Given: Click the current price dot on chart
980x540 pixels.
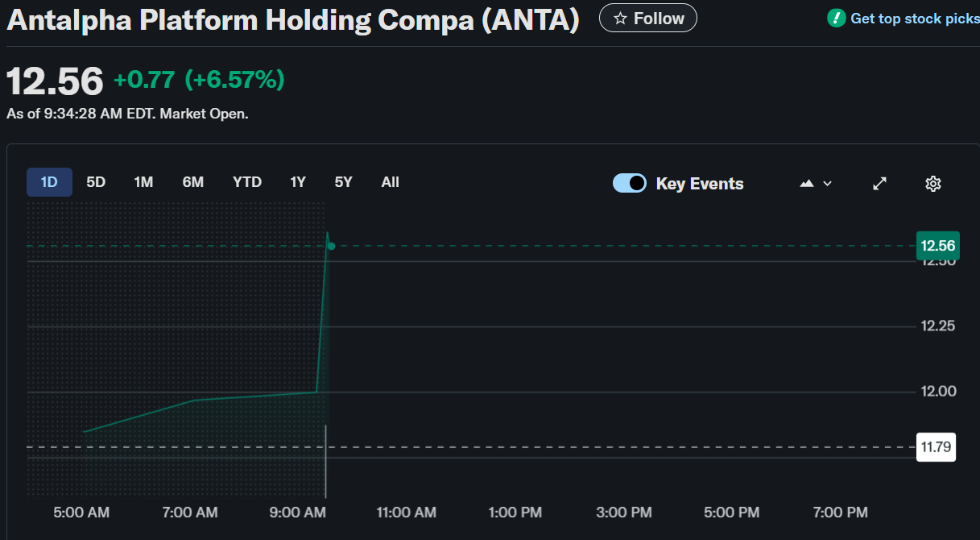Looking at the screenshot, I should pyautogui.click(x=331, y=246).
